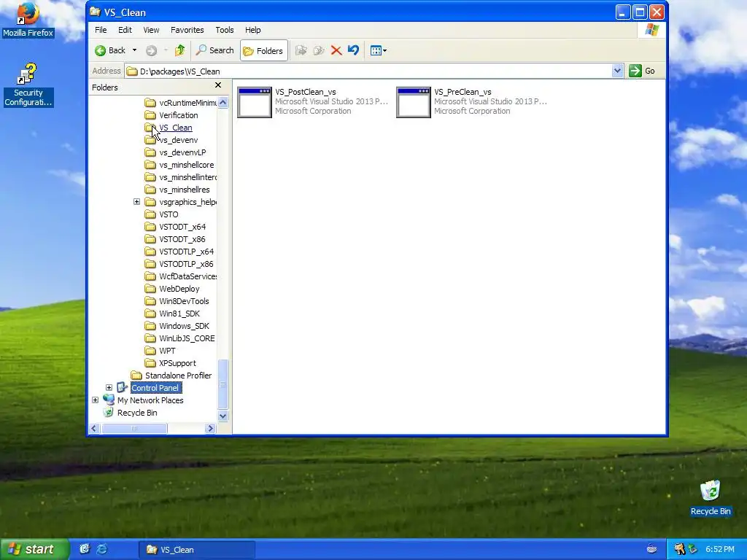Expand the address bar dropdown arrow
This screenshot has width=747, height=560.
617,71
